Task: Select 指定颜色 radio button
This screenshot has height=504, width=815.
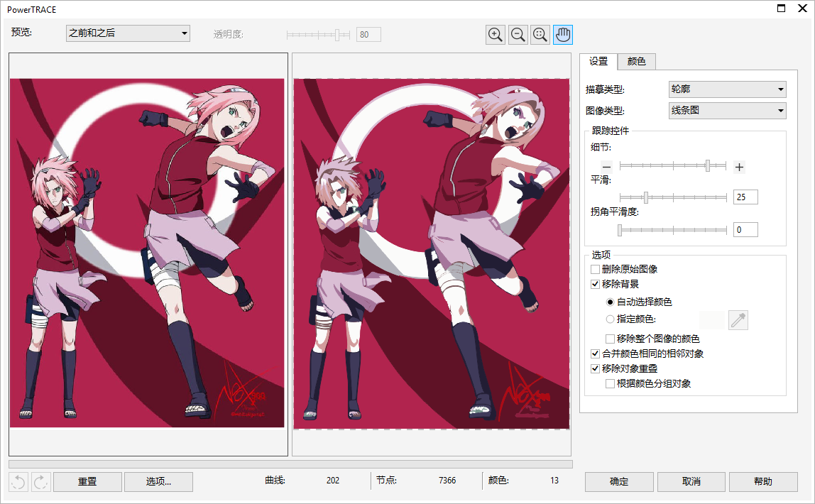Action: tap(611, 319)
